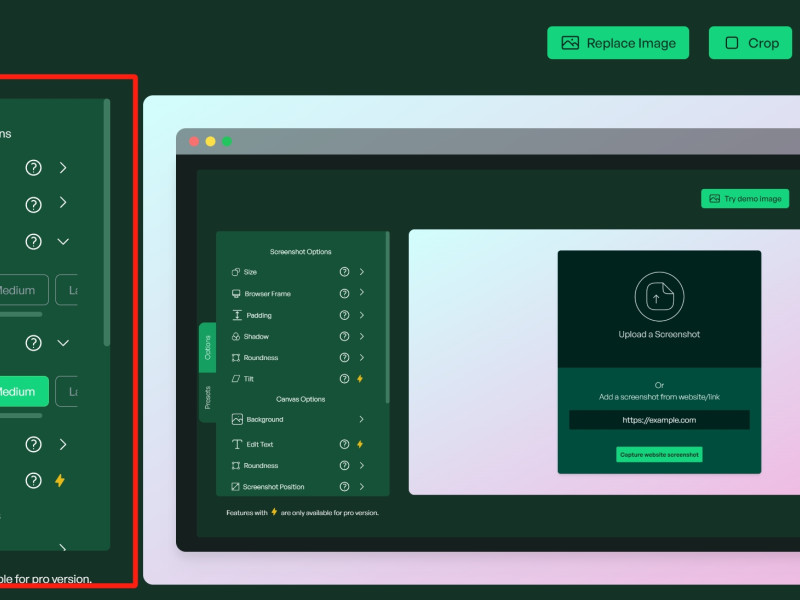
Task: Click the left panel's vertical scrollbar
Action: [x=107, y=223]
